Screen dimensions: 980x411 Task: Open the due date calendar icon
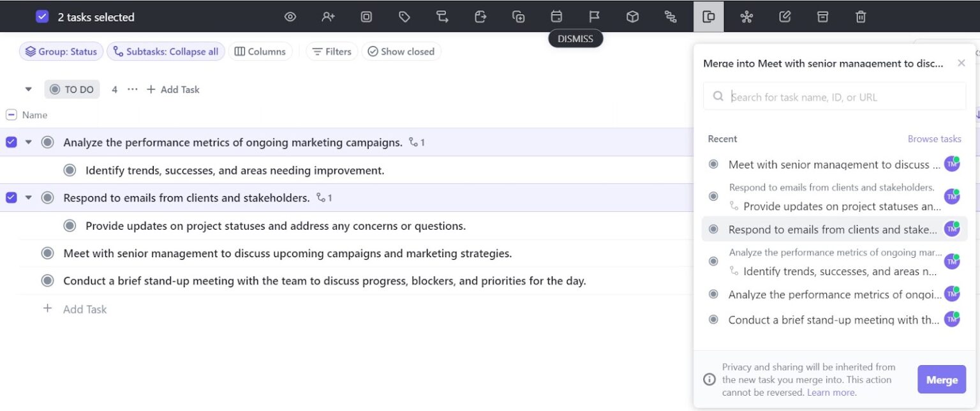pos(556,17)
